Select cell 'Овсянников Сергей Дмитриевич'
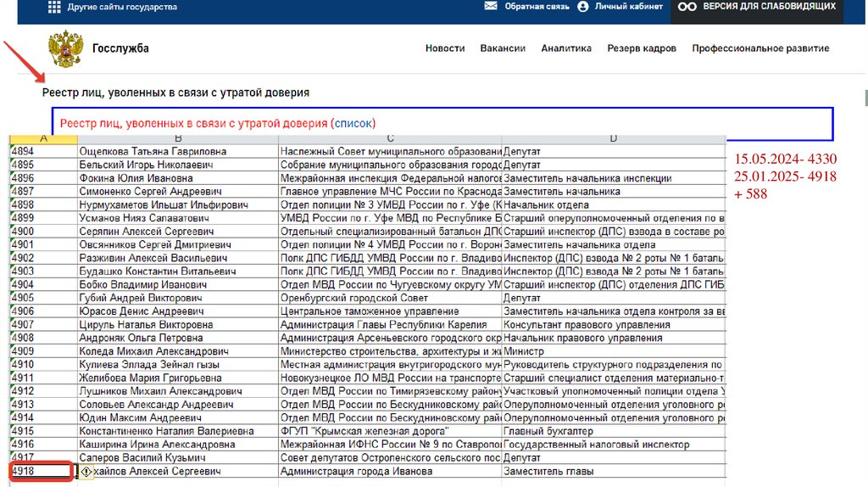The image size is (868, 487). 178,244
